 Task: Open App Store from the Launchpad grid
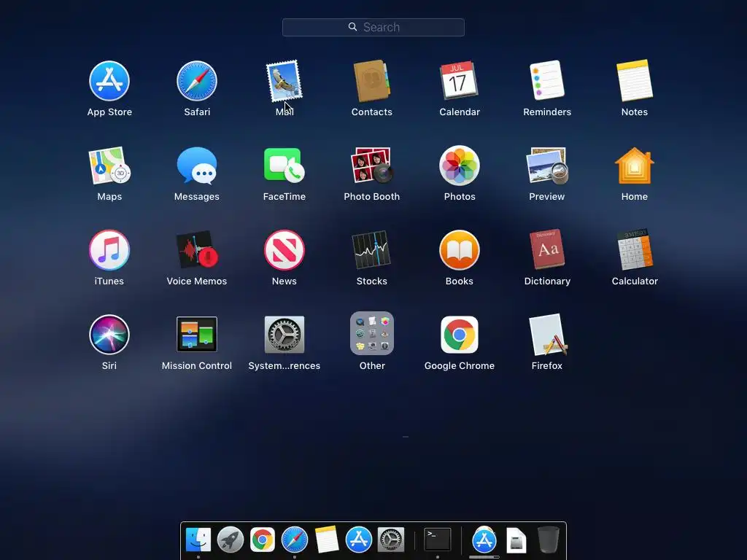pos(109,81)
